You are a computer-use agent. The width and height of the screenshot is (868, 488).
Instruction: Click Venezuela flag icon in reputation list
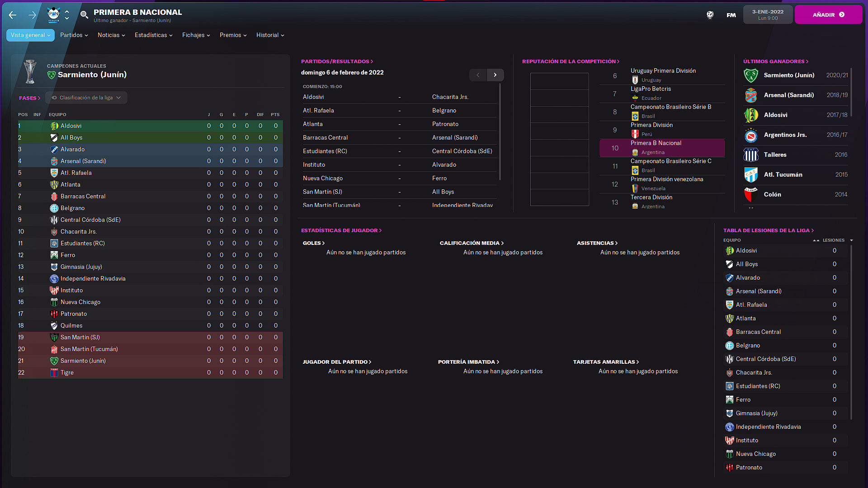coord(635,188)
